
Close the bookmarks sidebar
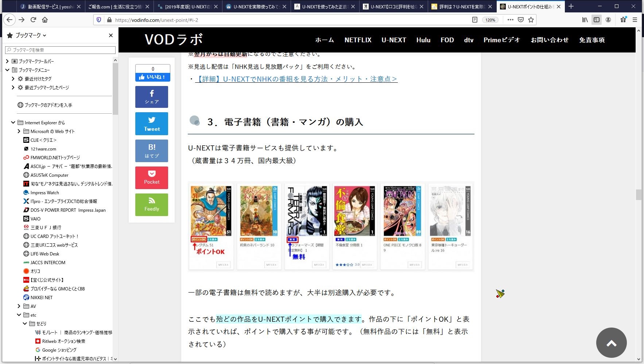pos(111,35)
